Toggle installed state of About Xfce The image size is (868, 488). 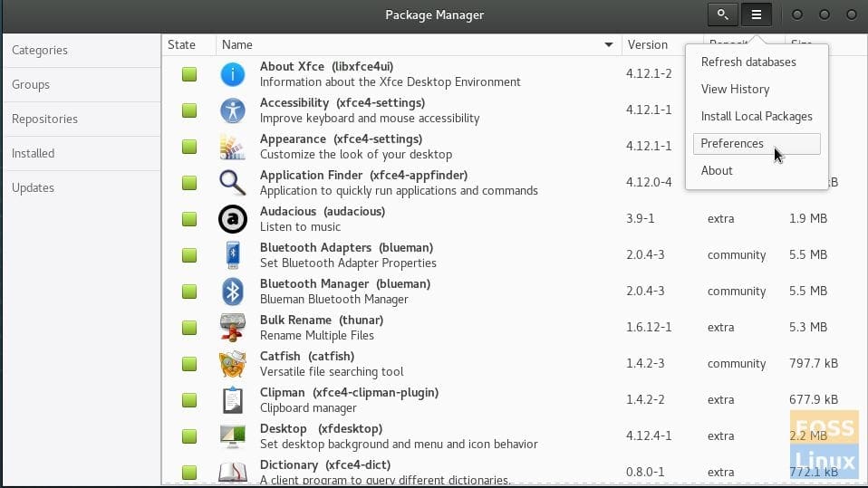(189, 74)
